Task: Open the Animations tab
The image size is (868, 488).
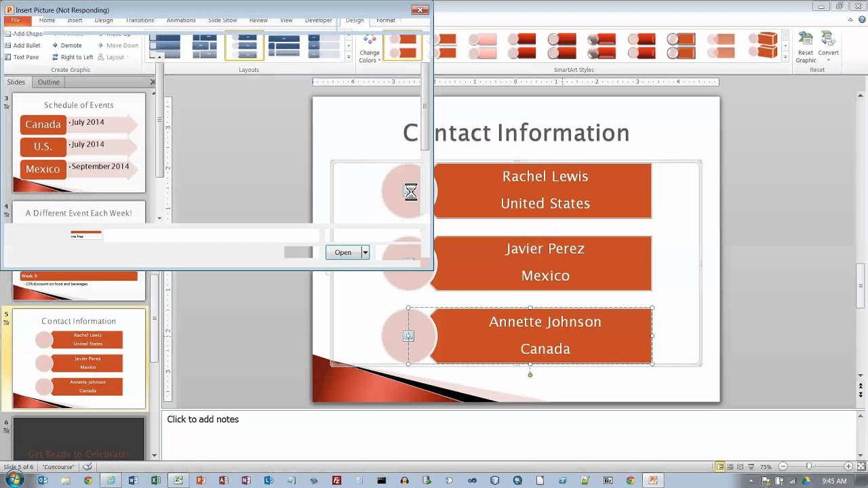Action: tap(181, 20)
